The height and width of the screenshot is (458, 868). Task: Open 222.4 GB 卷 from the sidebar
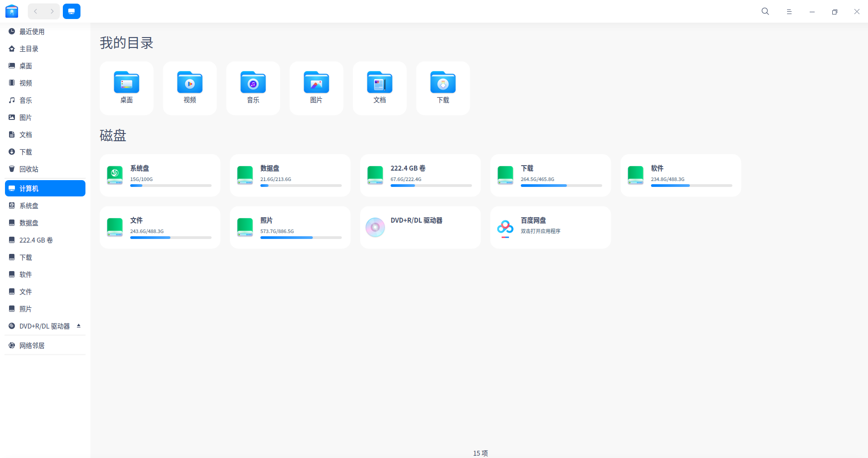click(x=45, y=240)
